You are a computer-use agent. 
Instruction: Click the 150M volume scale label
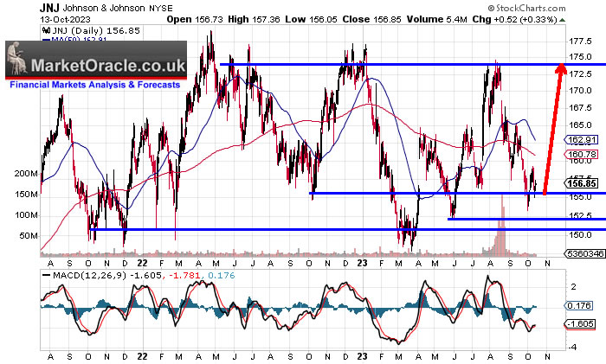click(26, 194)
